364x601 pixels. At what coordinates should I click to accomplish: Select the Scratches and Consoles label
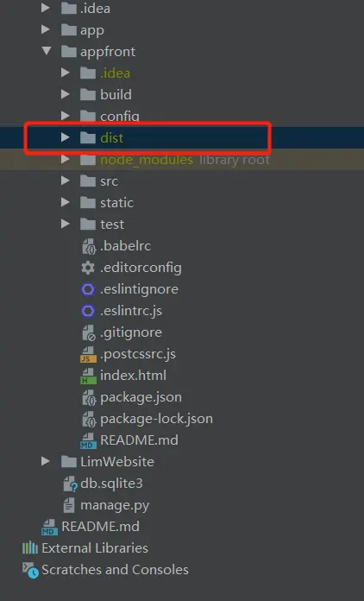pos(116,570)
